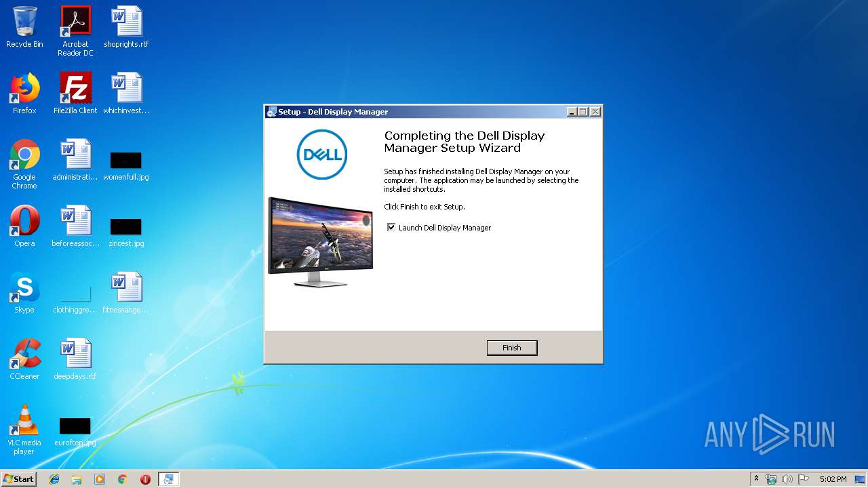Click the Finish button
This screenshot has width=868, height=488.
(512, 348)
